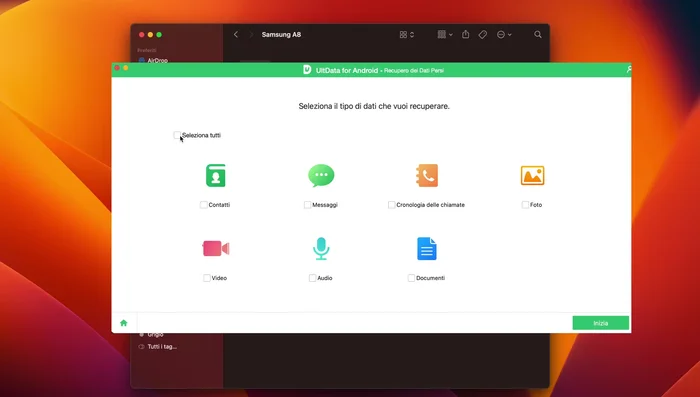Go forward in Finder window

[x=251, y=34]
